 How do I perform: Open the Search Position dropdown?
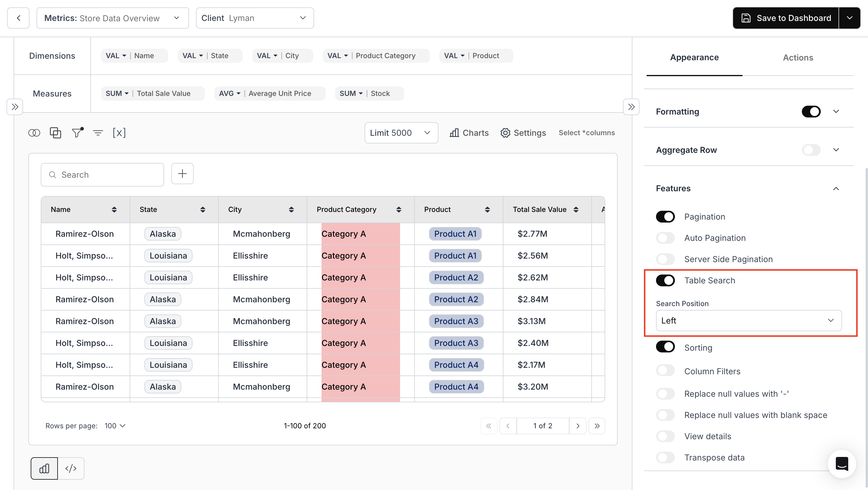point(748,321)
